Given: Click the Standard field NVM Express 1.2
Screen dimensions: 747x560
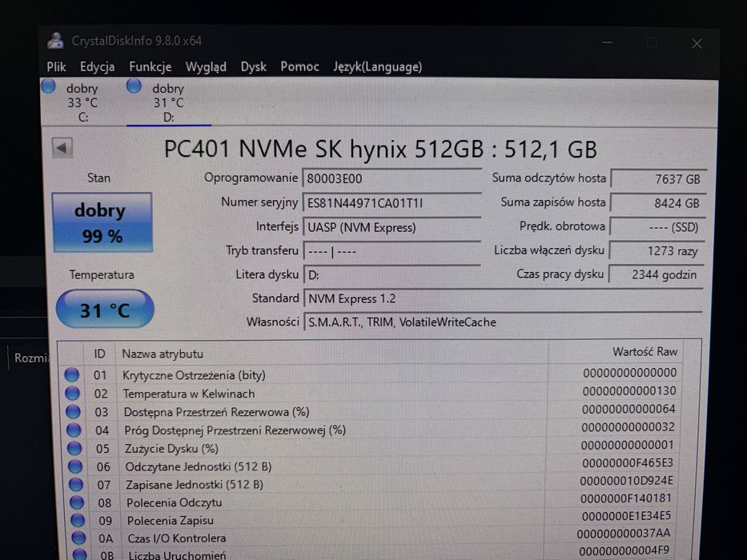Looking at the screenshot, I should [503, 298].
